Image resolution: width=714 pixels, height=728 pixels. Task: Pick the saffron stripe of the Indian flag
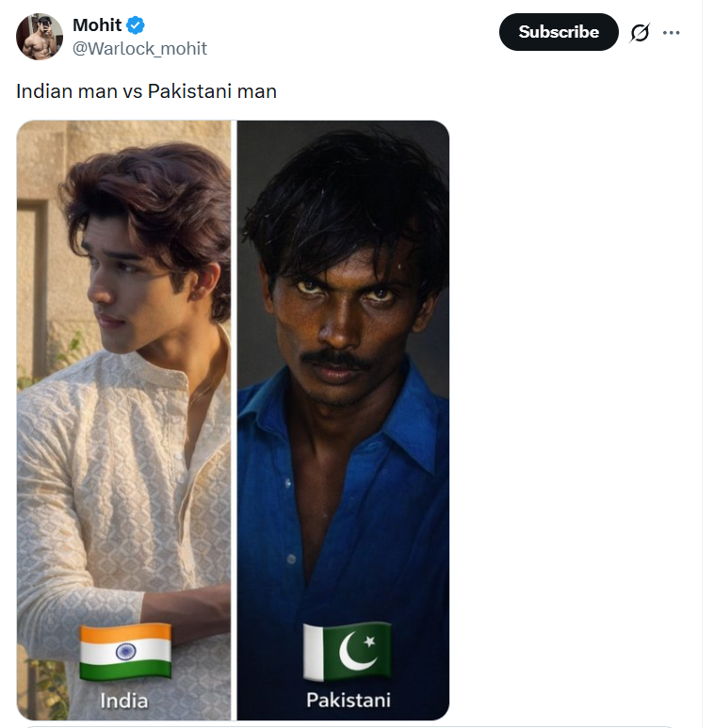pos(125,633)
